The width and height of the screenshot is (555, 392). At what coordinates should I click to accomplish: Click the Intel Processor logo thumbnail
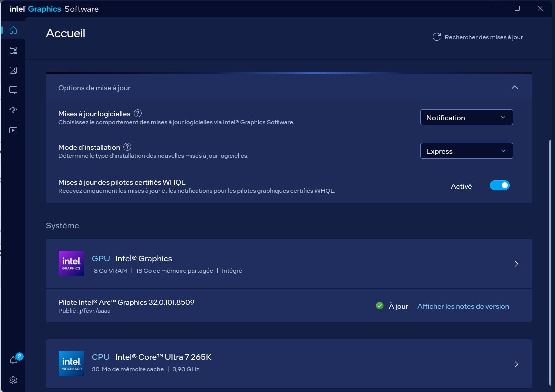[x=71, y=364]
